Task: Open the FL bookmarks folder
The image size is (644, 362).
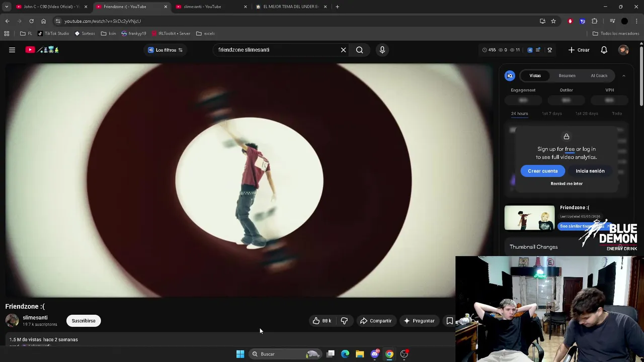Action: [x=26, y=33]
